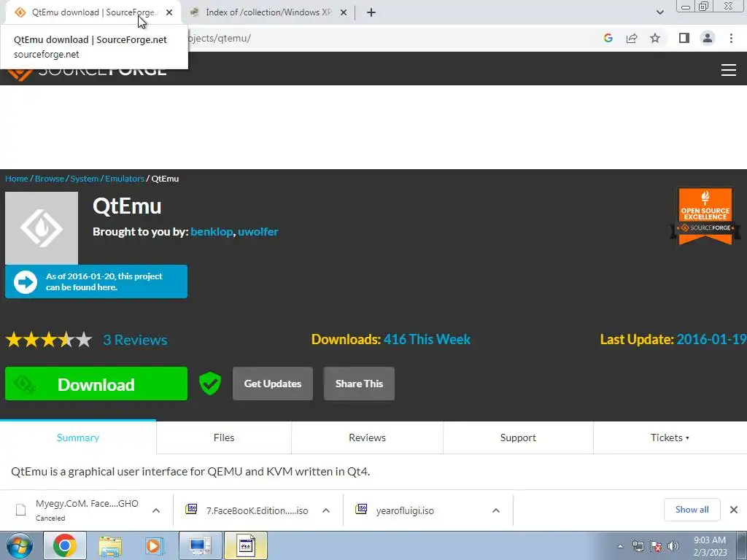Expand options for yearofluigi.iso download
The image size is (747, 560).
click(496, 510)
